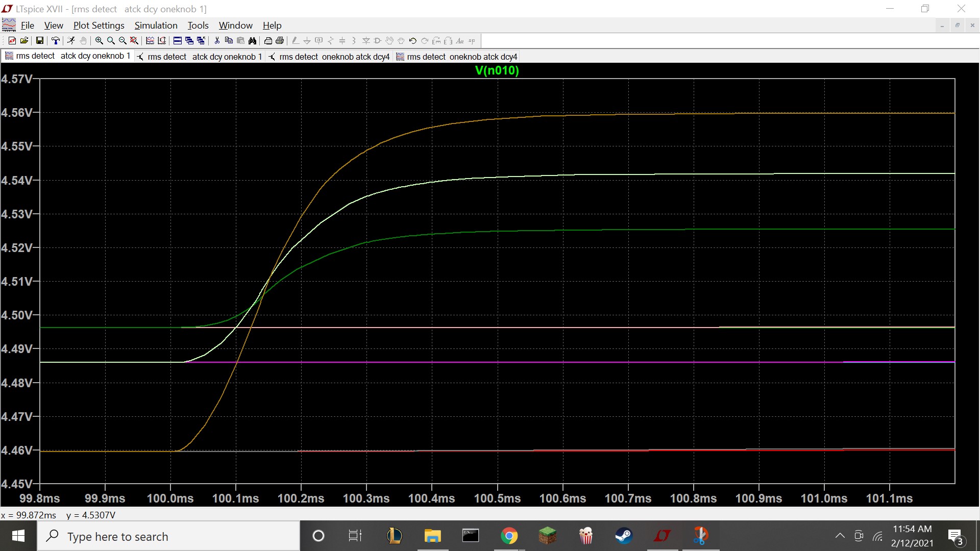Click the Zoom In magnifier icon
This screenshot has height=551, width=980.
[x=99, y=41]
